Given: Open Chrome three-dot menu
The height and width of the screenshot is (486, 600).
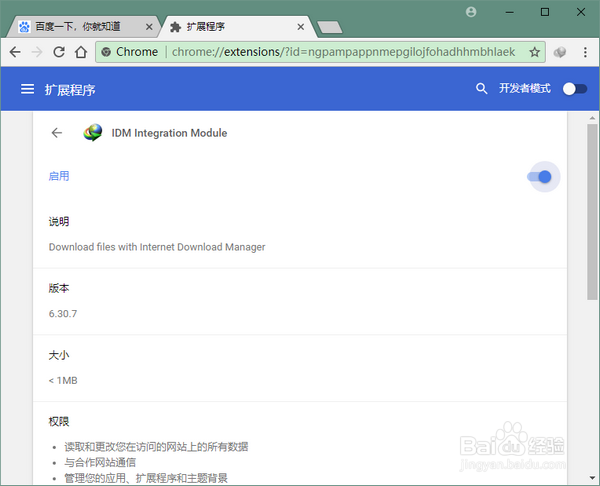Looking at the screenshot, I should [x=585, y=52].
